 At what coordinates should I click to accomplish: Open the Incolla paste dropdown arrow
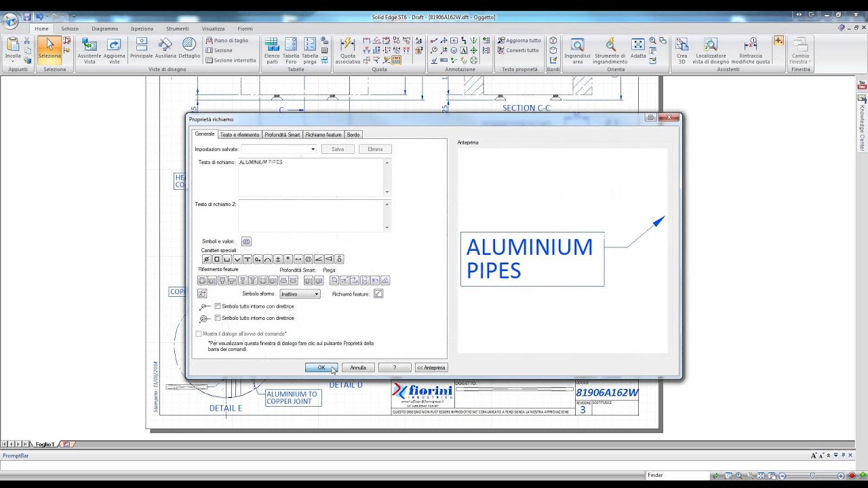click(x=13, y=62)
